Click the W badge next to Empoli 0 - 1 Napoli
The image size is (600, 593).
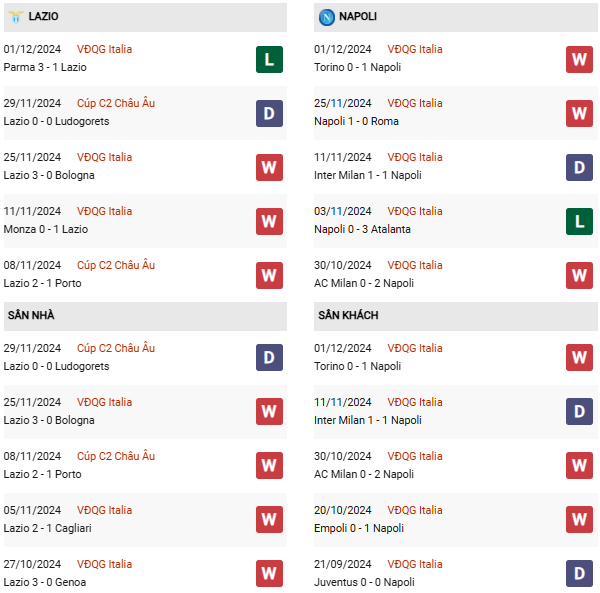579,519
